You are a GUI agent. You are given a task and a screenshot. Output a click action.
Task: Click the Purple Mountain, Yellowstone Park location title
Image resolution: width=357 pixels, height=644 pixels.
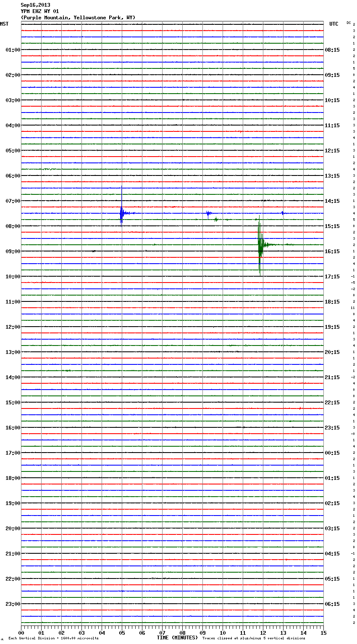point(78,18)
